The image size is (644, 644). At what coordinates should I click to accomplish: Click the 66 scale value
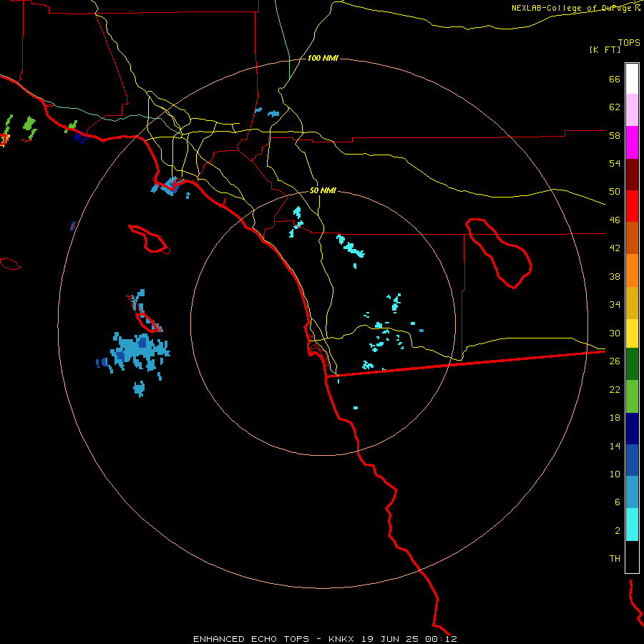pos(615,79)
